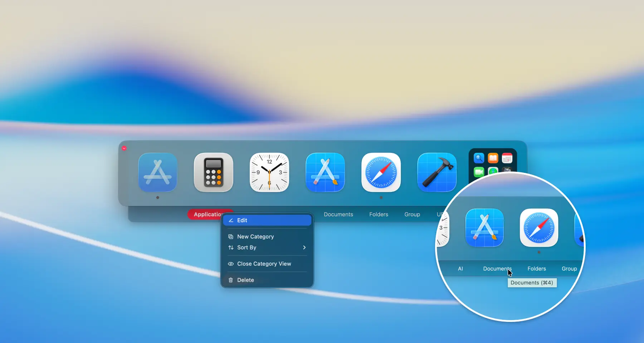Screen dimensions: 644x343
Task: Choose Close Category View from the context menu
Action: (x=267, y=264)
